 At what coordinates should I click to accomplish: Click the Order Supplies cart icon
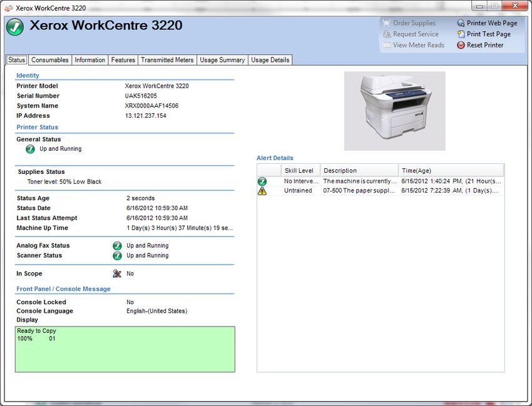[386, 23]
